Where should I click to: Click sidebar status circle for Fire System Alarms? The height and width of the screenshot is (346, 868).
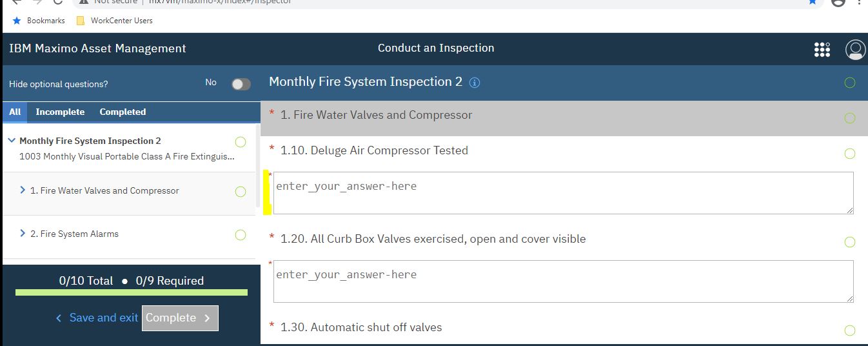(x=241, y=235)
